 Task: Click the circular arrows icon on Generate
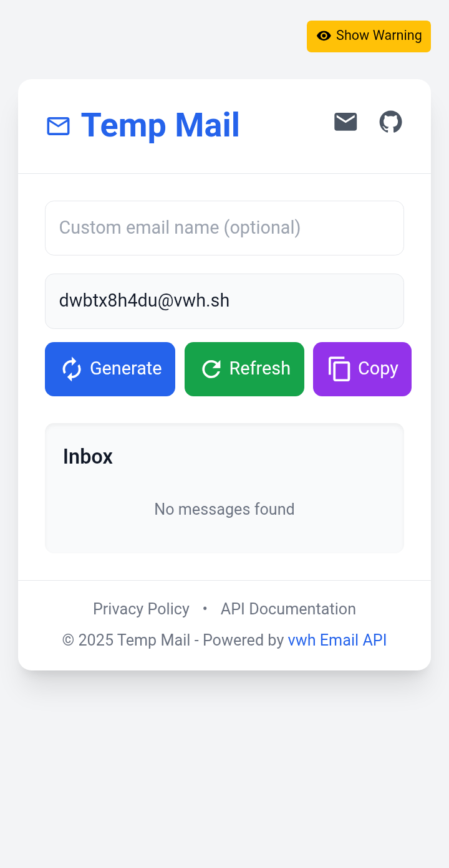click(x=72, y=369)
